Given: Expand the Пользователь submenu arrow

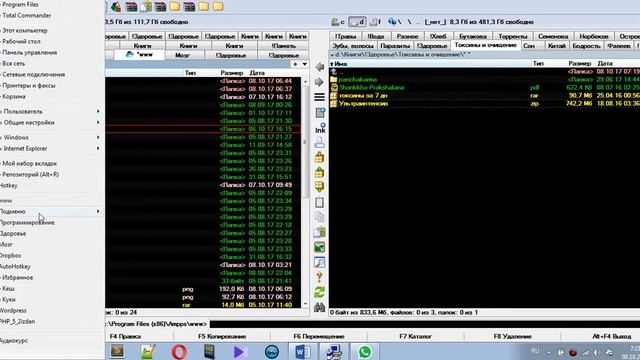Looking at the screenshot, I should (98, 111).
